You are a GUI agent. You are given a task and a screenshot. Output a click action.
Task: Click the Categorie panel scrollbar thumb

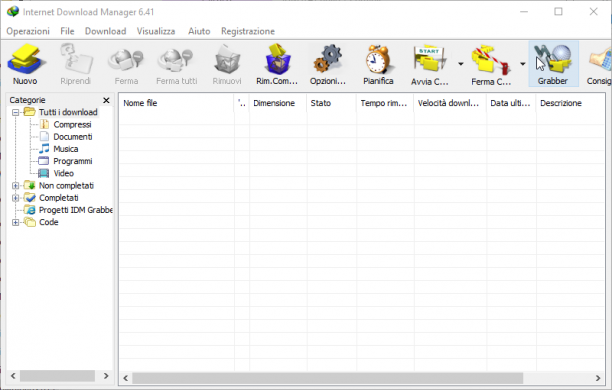[x=57, y=376]
